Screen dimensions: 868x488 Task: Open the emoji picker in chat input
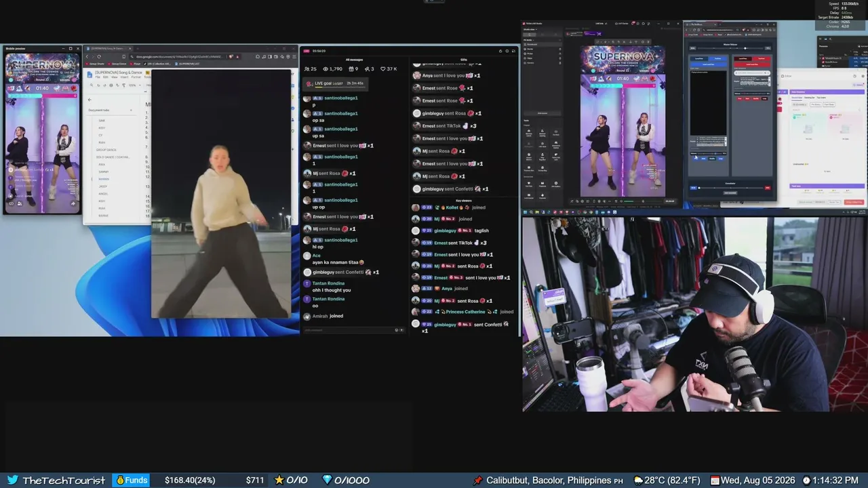click(397, 330)
